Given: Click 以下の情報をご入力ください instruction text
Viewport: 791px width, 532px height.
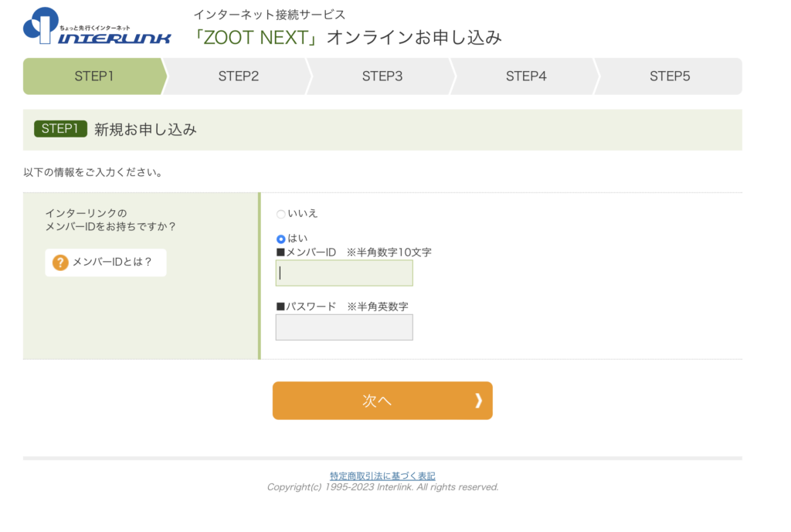Looking at the screenshot, I should click(x=93, y=172).
